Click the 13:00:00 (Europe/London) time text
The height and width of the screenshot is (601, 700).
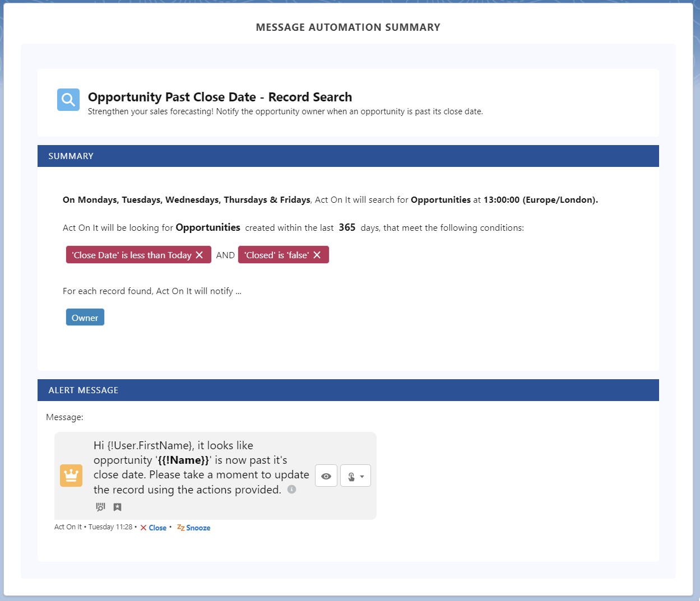(x=541, y=199)
